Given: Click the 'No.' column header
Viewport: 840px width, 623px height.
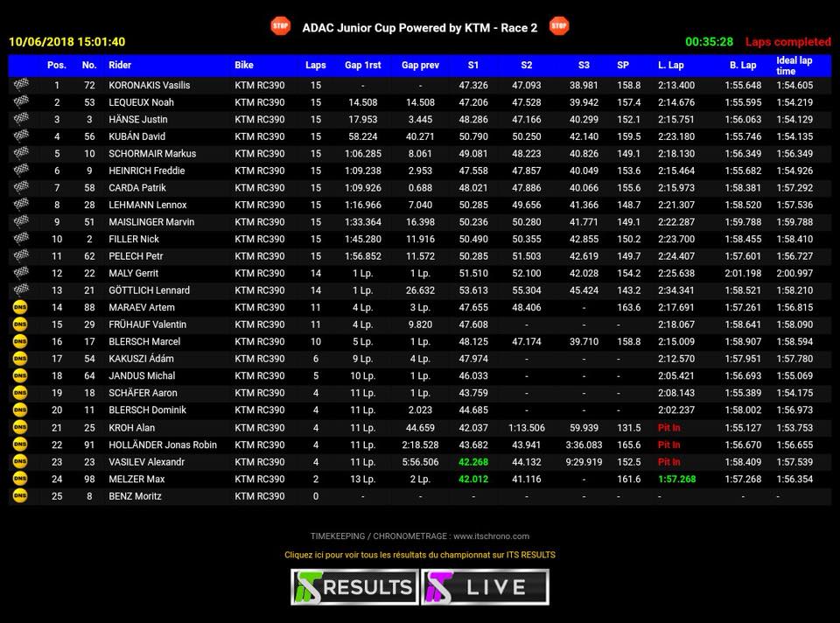Looking at the screenshot, I should pos(89,65).
